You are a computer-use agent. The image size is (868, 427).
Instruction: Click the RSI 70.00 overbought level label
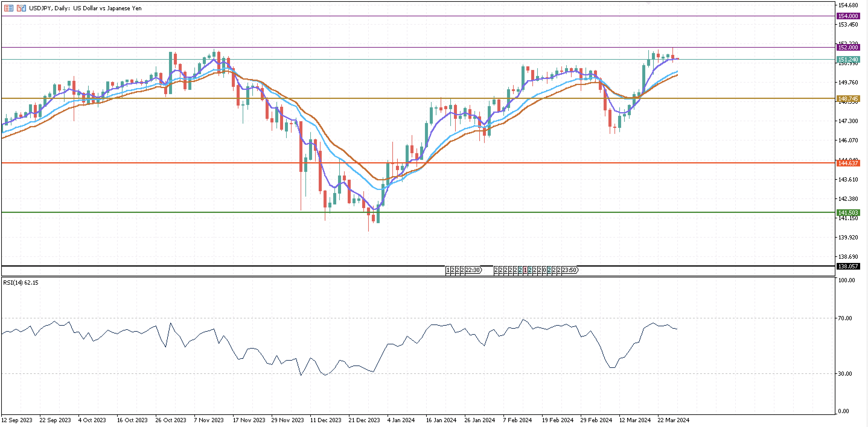pos(845,318)
